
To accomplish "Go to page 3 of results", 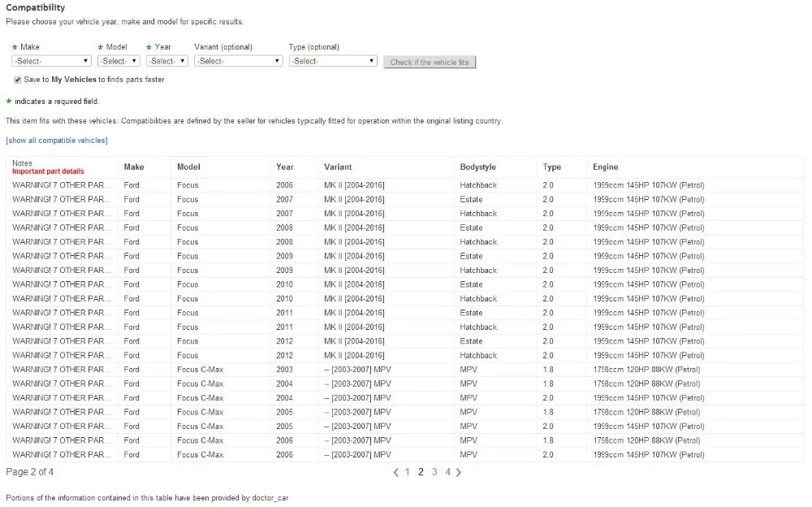I will (x=434, y=472).
